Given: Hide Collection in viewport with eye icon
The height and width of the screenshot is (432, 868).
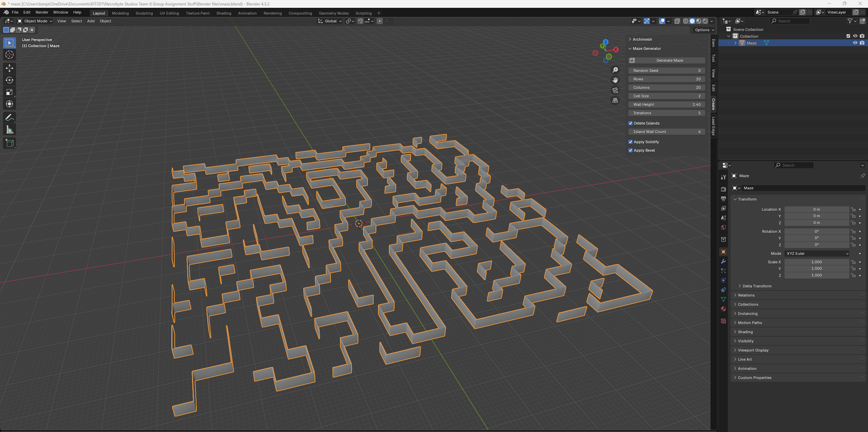Looking at the screenshot, I should click(x=855, y=36).
